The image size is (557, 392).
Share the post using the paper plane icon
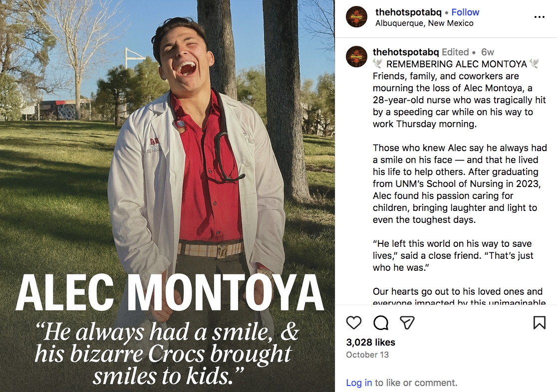tap(408, 323)
